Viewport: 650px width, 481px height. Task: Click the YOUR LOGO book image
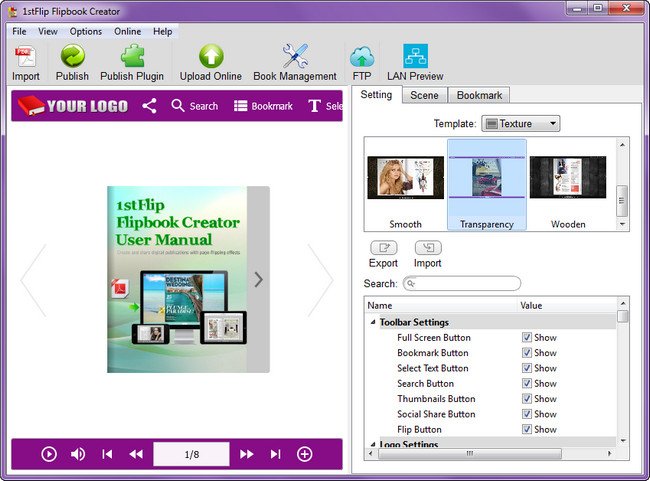(73, 106)
